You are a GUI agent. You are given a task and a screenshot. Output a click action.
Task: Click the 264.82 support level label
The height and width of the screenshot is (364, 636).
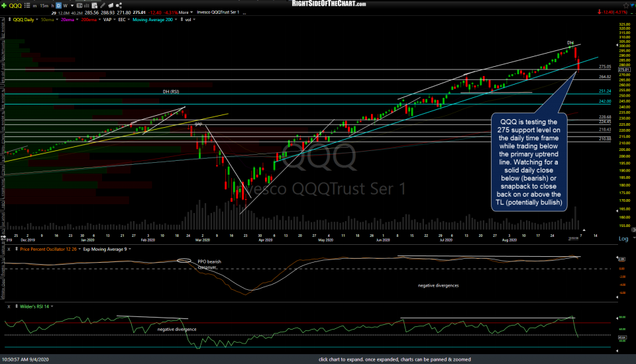coord(605,77)
